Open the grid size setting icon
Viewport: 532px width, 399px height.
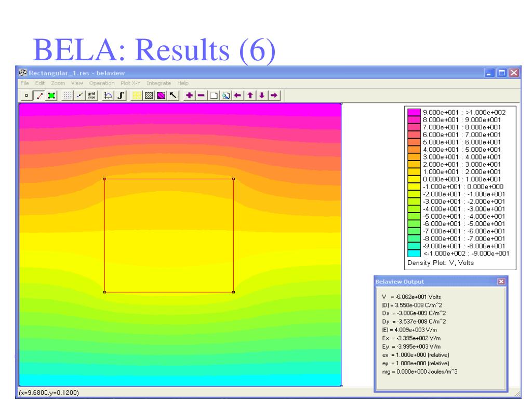pyautogui.click(x=92, y=96)
